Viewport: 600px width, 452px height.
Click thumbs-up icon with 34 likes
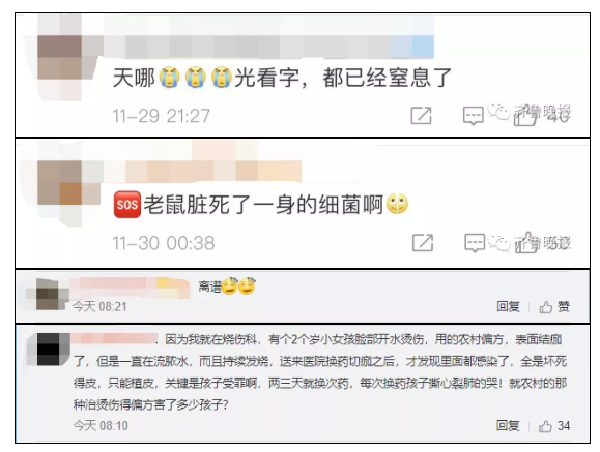click(545, 426)
